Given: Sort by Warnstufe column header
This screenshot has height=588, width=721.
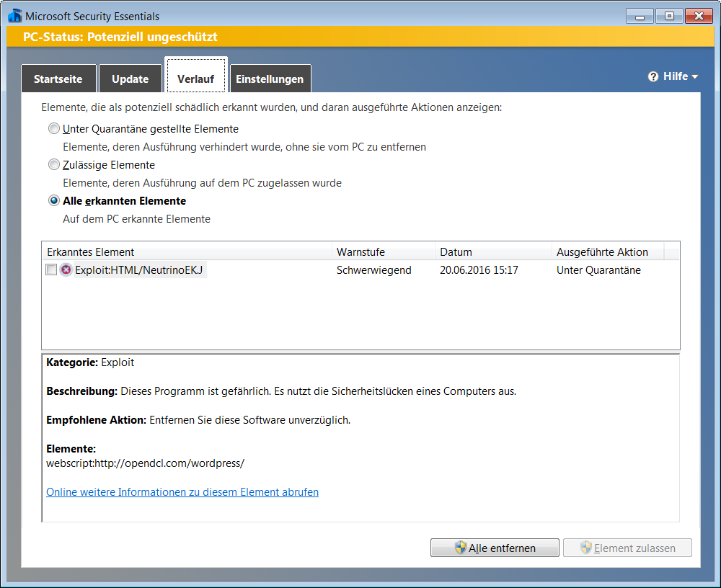Looking at the screenshot, I should (384, 252).
